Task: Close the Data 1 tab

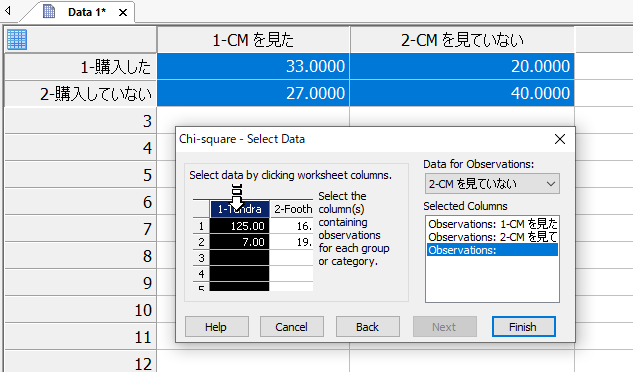Action: [x=123, y=13]
